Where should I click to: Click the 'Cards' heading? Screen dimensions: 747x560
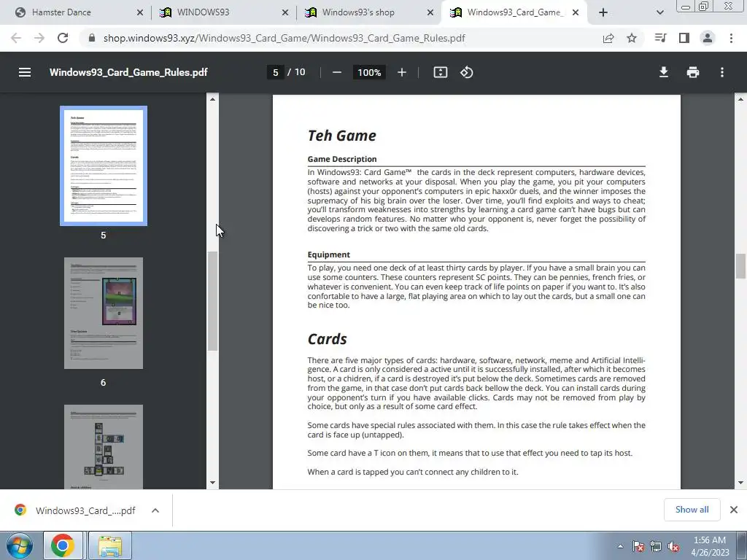coord(327,339)
